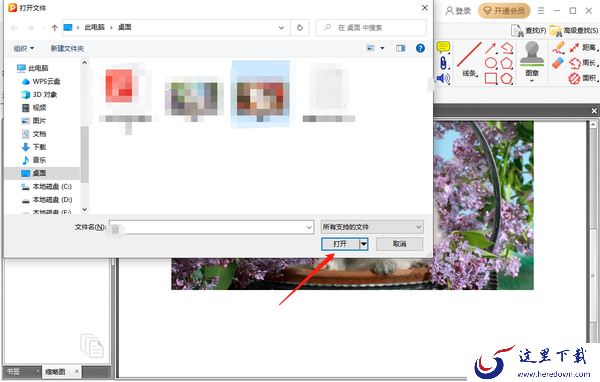Screen dimensions: 600x382
Task: Switch to the 书签 bookmarks tab
Action: coord(14,371)
